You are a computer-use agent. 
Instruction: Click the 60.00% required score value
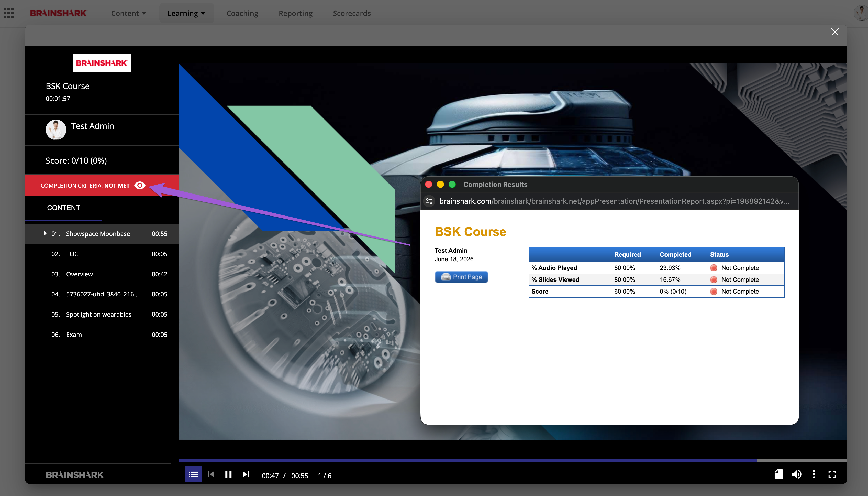pyautogui.click(x=624, y=292)
